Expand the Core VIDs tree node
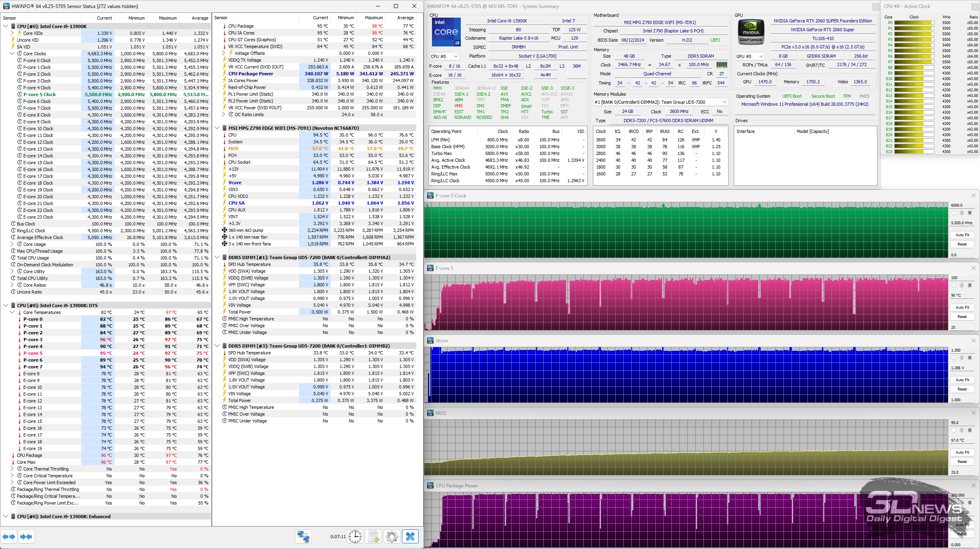Viewport: 980px width, 549px height. (x=12, y=33)
